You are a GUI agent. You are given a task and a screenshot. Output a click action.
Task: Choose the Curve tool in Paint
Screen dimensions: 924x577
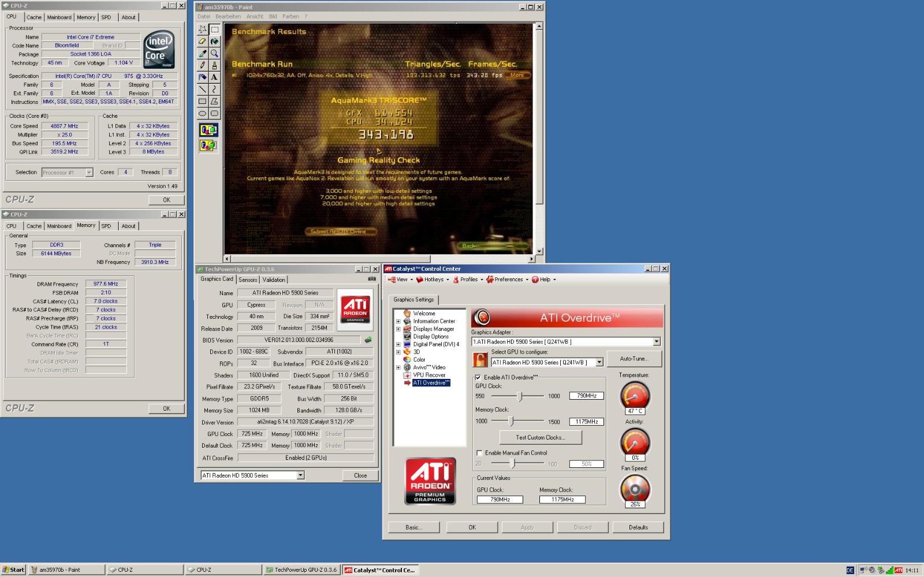(x=214, y=89)
